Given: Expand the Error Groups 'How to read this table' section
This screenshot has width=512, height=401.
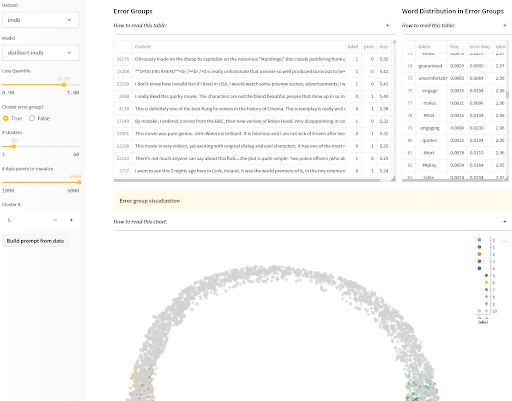Looking at the screenshot, I should coord(254,25).
